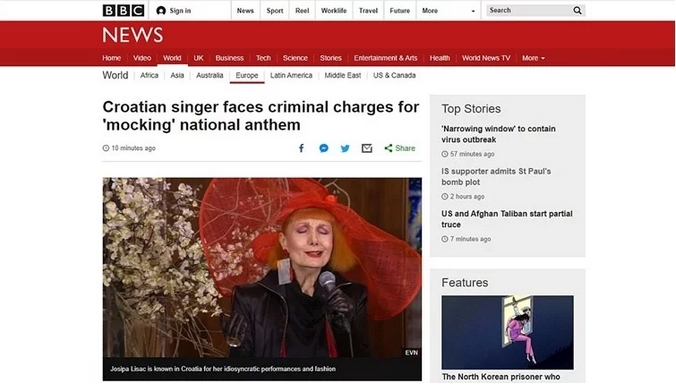This screenshot has height=391, width=676.
Task: Click the search magnifier icon
Action: point(577,10)
